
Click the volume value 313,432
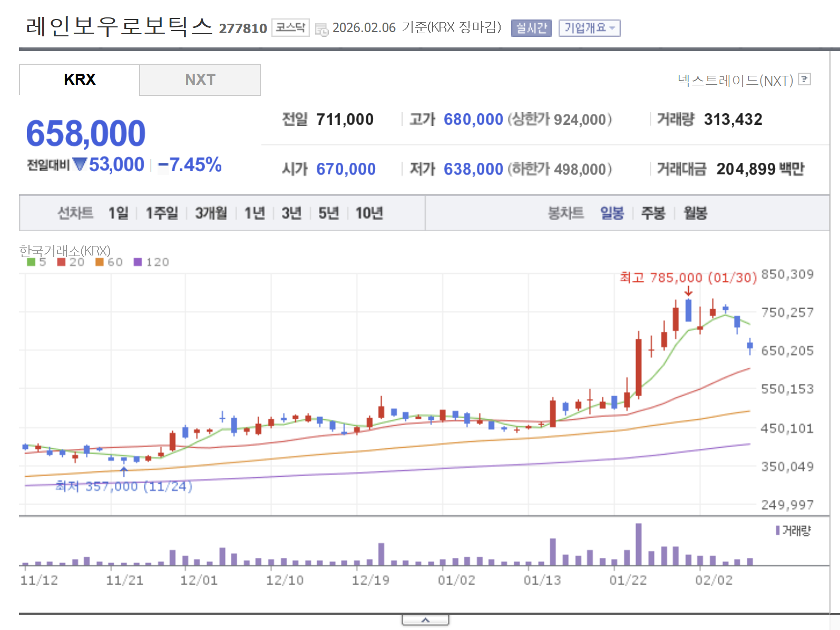click(733, 120)
